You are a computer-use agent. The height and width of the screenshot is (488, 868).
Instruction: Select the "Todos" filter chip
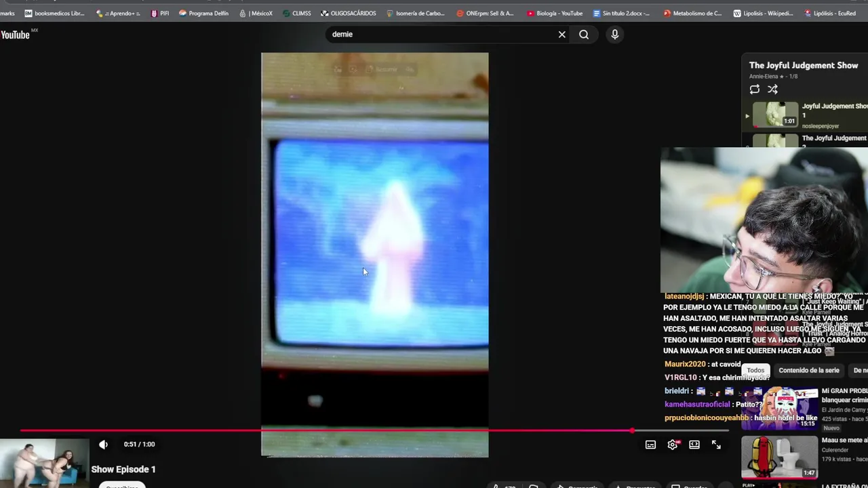click(755, 371)
